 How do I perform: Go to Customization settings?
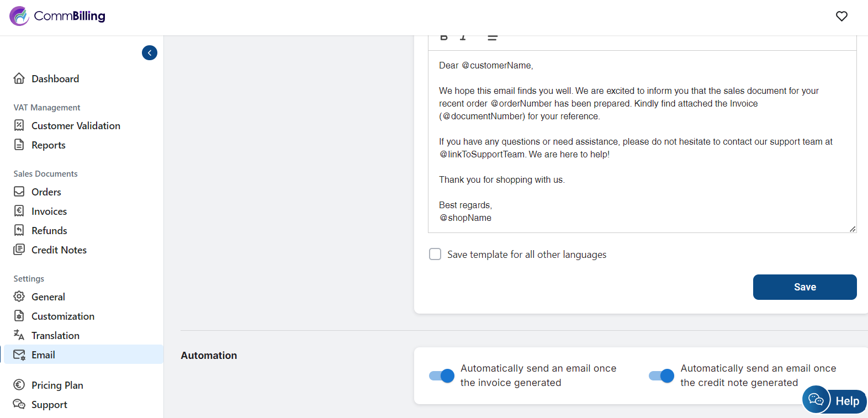click(x=62, y=316)
